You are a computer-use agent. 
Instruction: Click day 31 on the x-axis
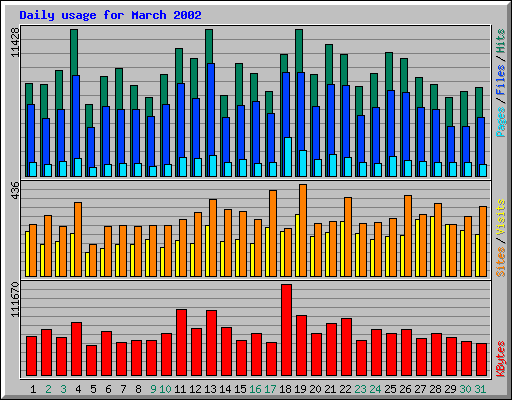tap(480, 389)
